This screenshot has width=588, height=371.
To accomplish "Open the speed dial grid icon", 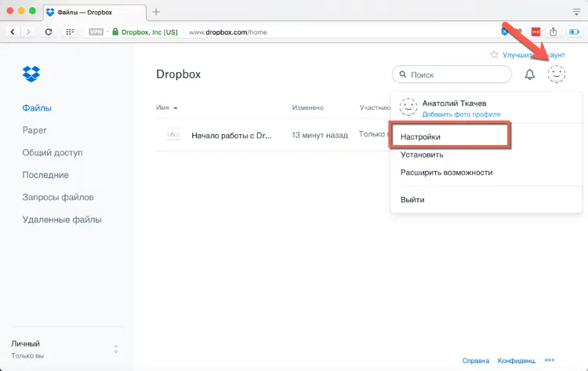I will [70, 32].
